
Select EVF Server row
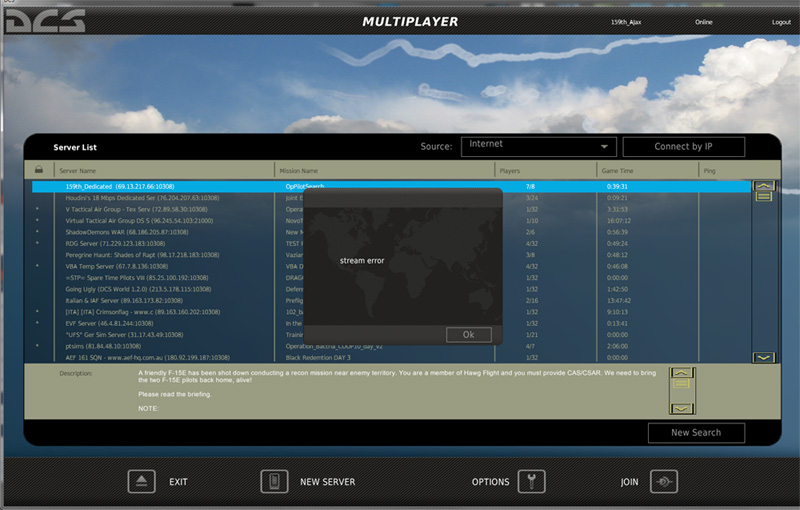[x=391, y=323]
